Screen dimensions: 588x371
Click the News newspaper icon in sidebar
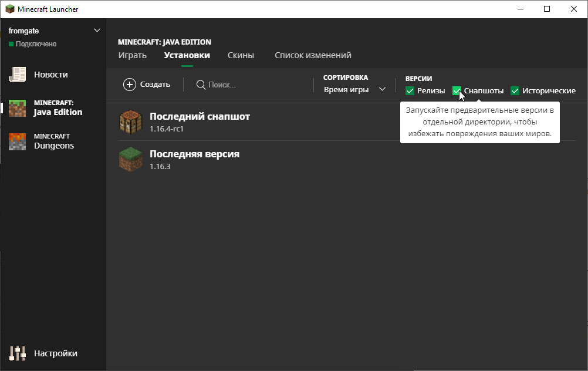click(x=18, y=75)
